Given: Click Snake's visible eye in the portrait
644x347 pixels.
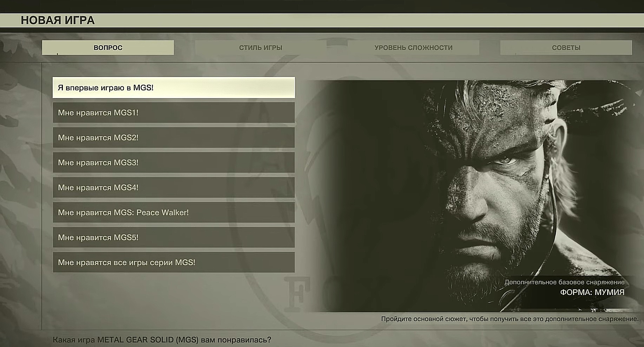Looking at the screenshot, I should (x=506, y=161).
